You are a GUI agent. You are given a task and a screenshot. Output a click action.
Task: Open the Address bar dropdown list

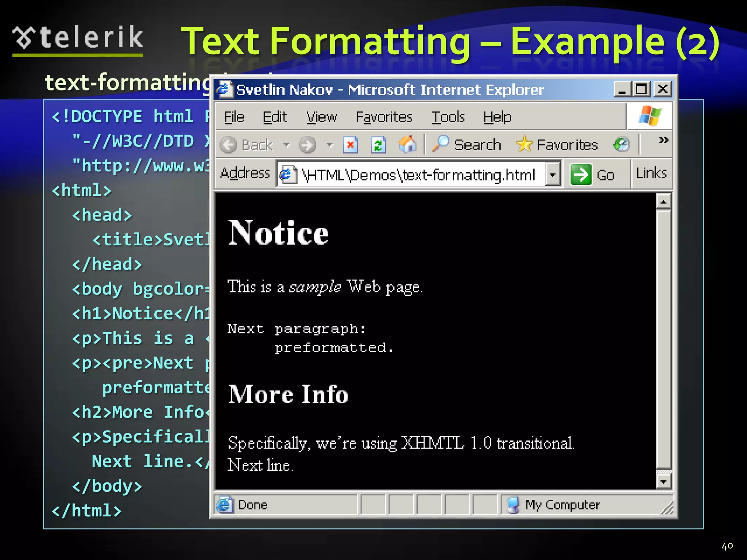tap(553, 175)
